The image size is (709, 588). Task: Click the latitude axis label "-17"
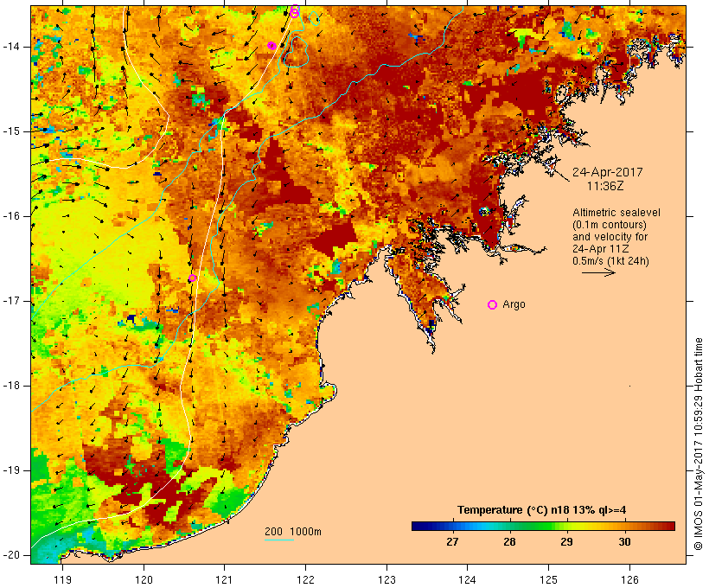click(11, 301)
